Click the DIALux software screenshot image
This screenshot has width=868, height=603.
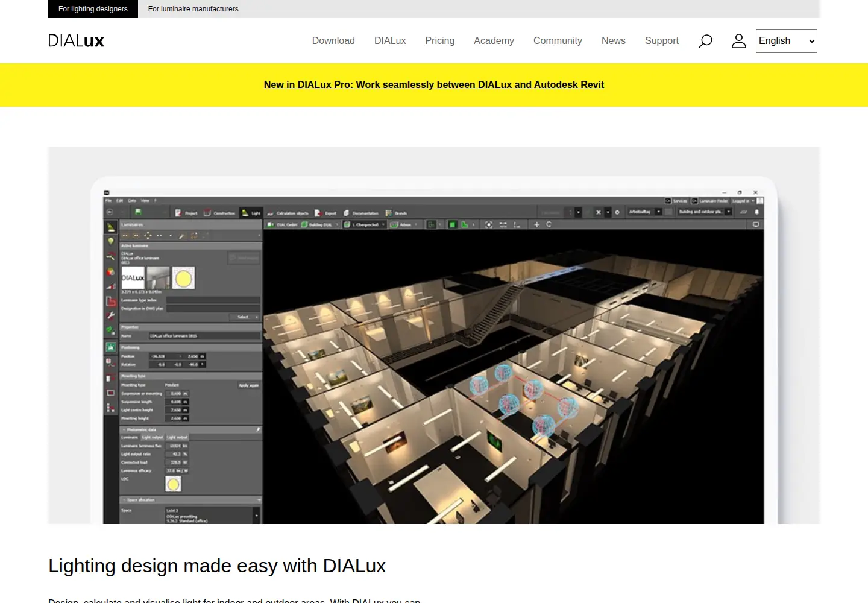click(x=434, y=335)
